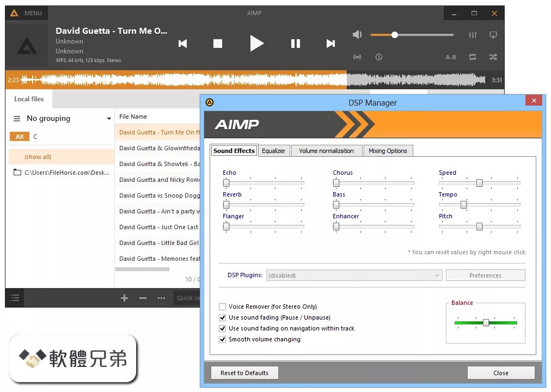
Task: Toggle Smooth volume changing checkbox
Action: tap(223, 339)
